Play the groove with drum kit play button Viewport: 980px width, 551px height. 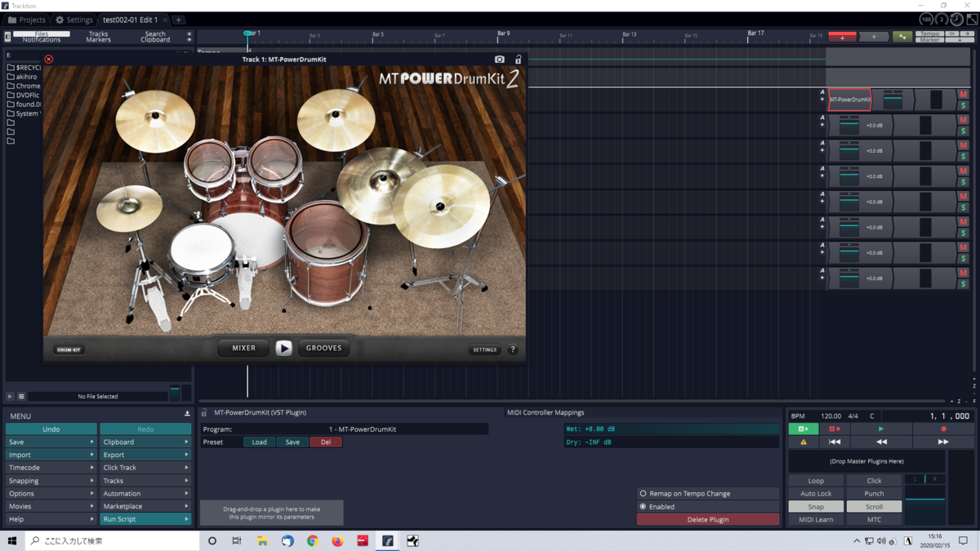(283, 349)
